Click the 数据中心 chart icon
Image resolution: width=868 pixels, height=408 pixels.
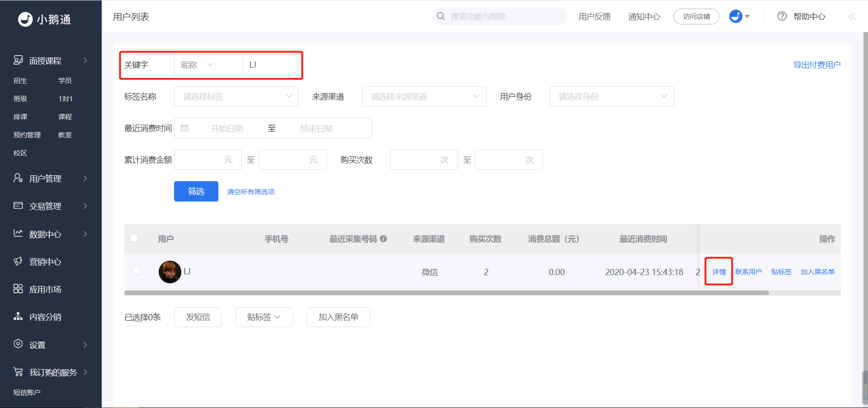18,233
